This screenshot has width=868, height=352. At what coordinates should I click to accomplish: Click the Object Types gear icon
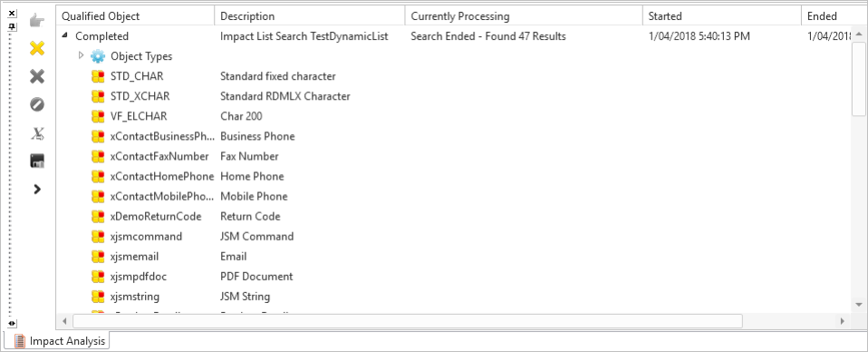click(x=98, y=56)
